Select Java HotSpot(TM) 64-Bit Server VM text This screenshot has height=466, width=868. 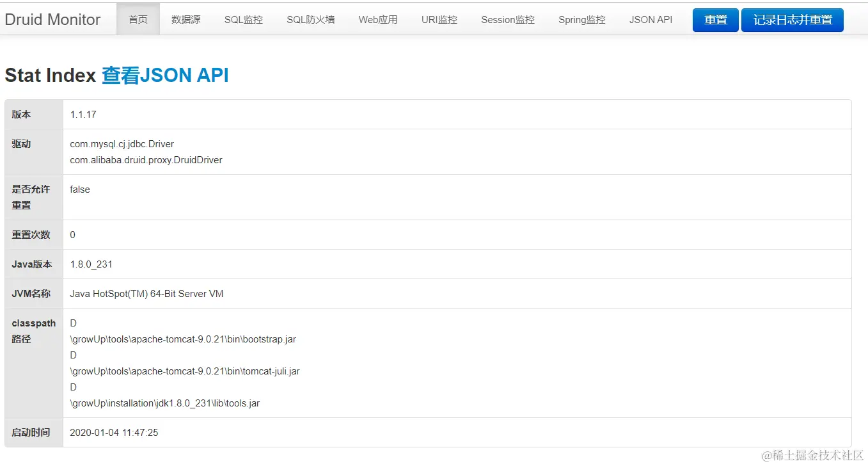click(x=147, y=294)
